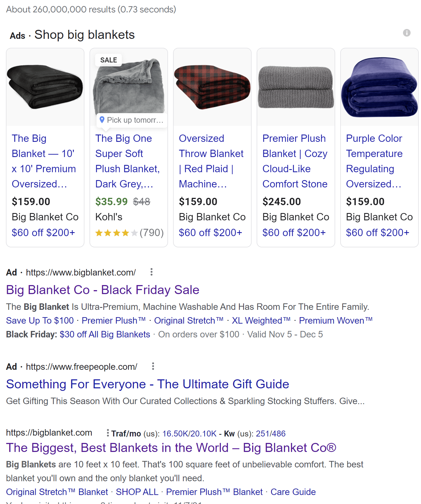Image resolution: width=421 pixels, height=504 pixels.
Task: Open the three-dot menu on the Big Blanket ad
Action: (x=152, y=272)
